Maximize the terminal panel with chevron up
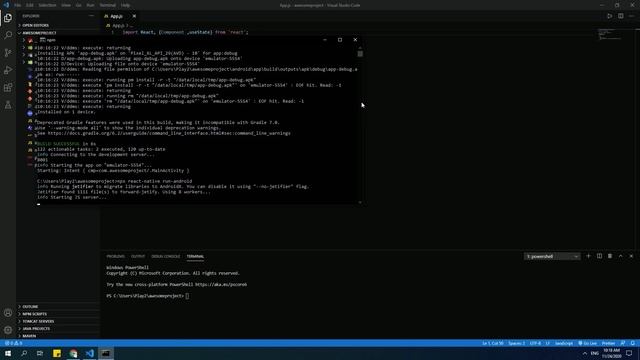This screenshot has height=360, width=640. click(620, 256)
